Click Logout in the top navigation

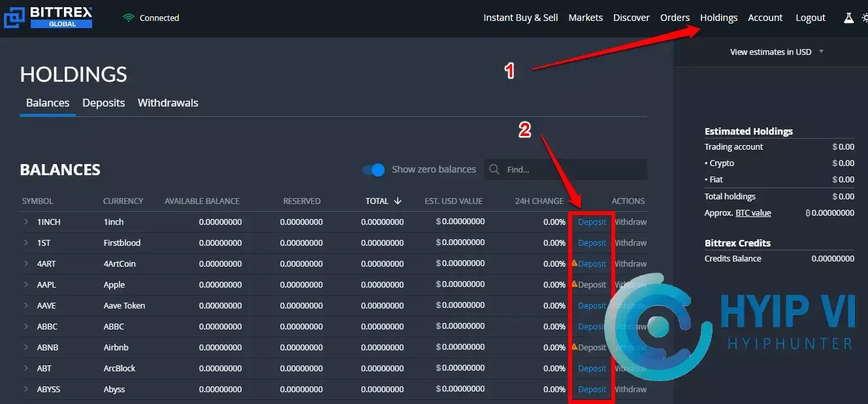(811, 18)
